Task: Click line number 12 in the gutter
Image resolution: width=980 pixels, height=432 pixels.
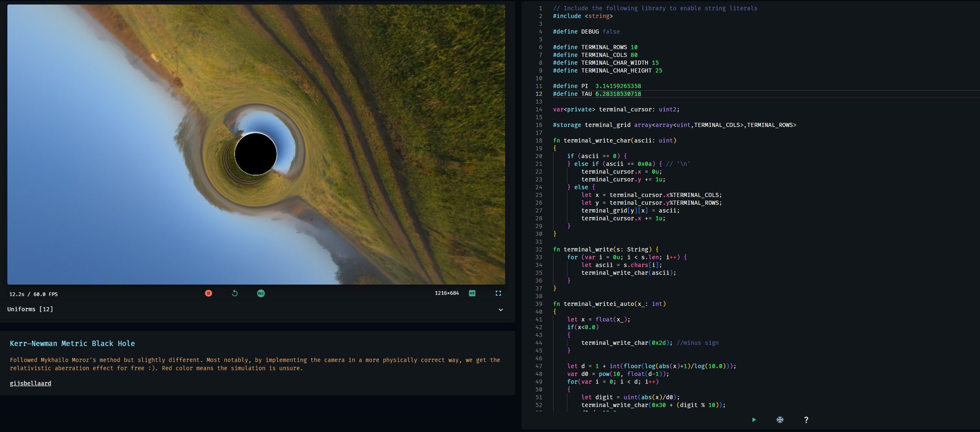Action: pyautogui.click(x=539, y=94)
